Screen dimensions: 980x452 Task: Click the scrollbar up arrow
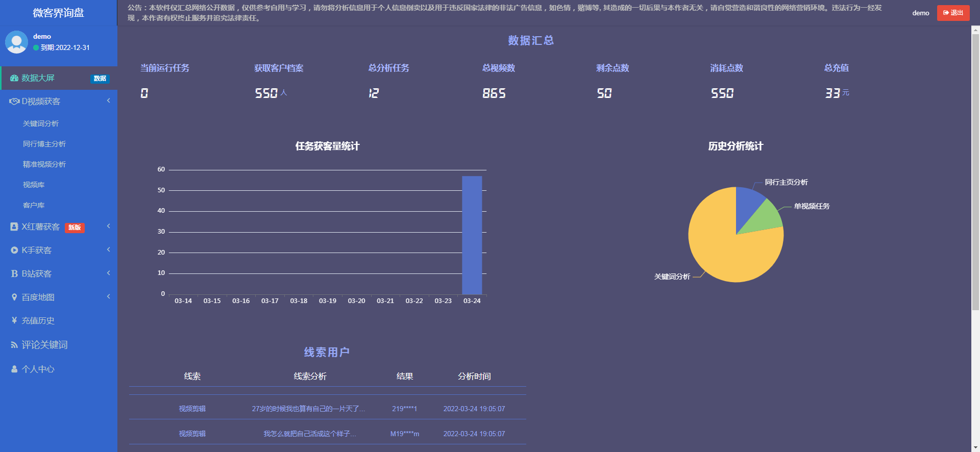(x=975, y=30)
